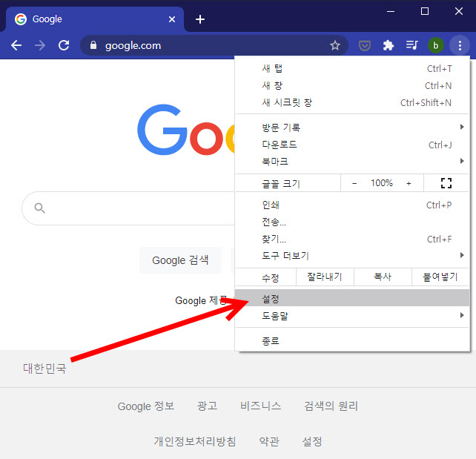Decrease zoom with minus button

[354, 183]
